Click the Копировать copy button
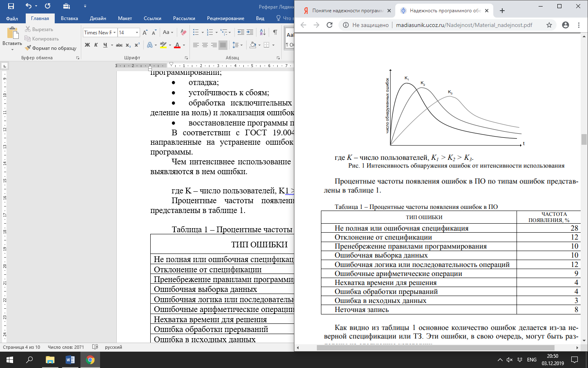Viewport: 588px width, 368px height. (42, 39)
